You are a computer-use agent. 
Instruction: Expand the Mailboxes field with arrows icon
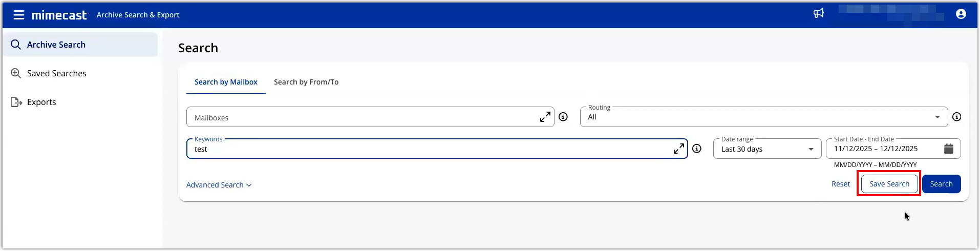point(545,117)
